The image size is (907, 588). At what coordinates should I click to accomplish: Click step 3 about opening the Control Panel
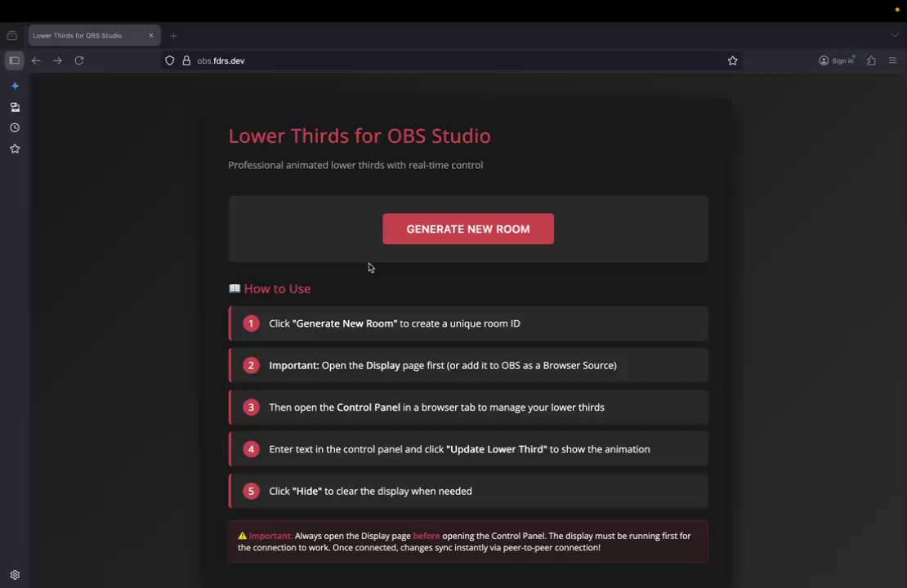point(468,407)
